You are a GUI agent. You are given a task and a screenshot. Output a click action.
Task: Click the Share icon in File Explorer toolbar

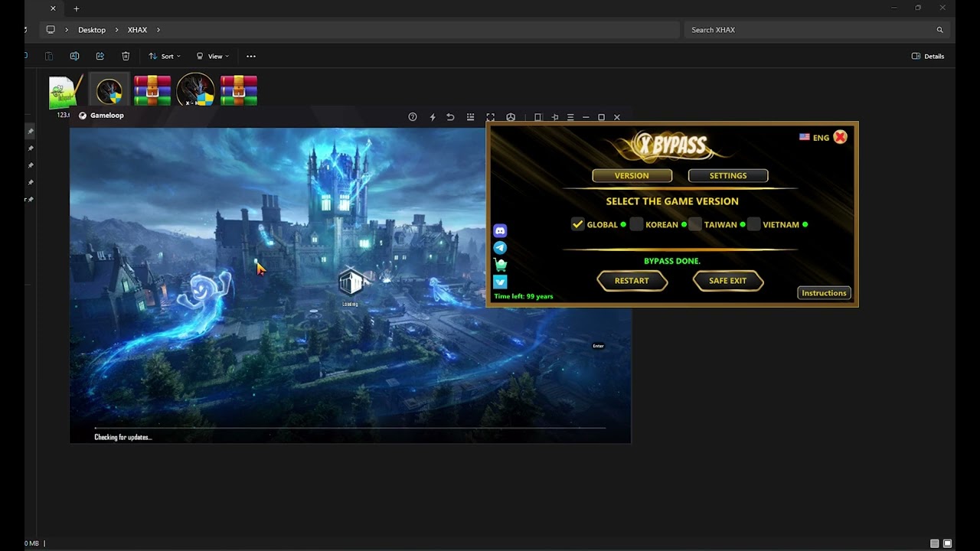[x=100, y=56]
